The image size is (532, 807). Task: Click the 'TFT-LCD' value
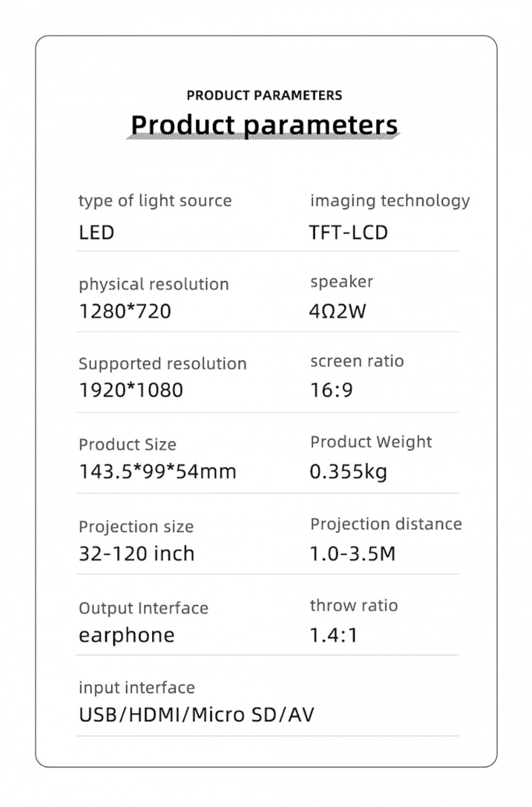[349, 233]
